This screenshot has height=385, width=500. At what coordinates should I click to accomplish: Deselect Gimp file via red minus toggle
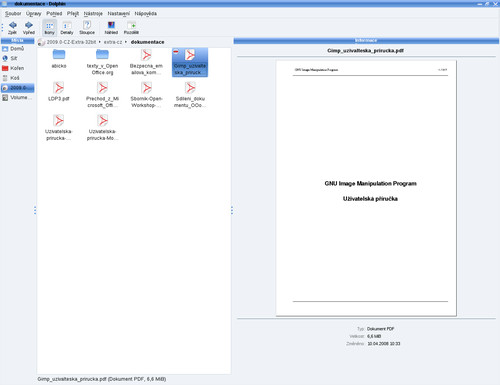point(176,51)
